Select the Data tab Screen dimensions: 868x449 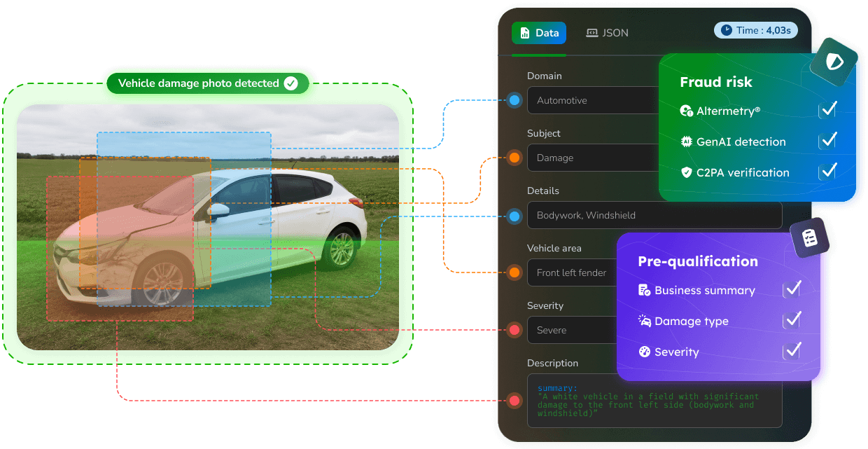(539, 33)
